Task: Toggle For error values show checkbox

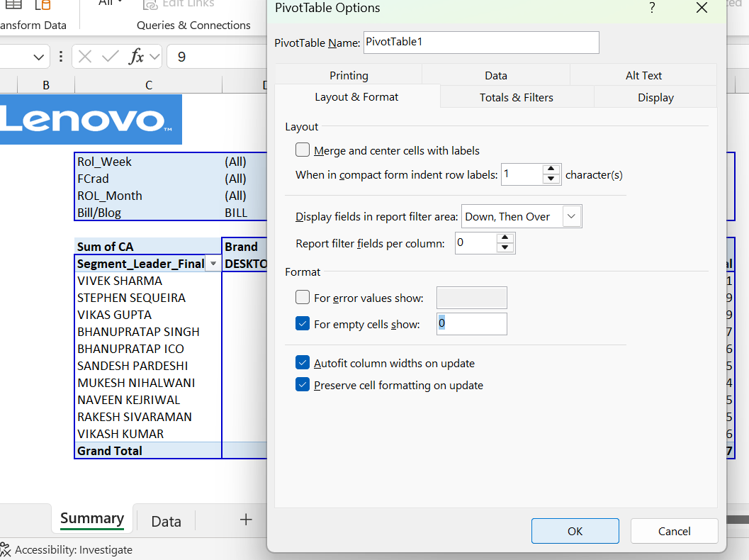Action: (303, 298)
